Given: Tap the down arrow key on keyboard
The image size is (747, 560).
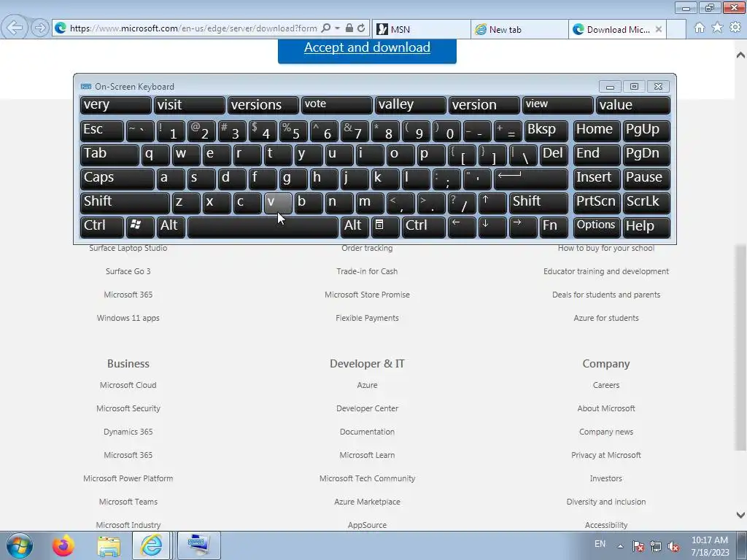Looking at the screenshot, I should [x=492, y=226].
